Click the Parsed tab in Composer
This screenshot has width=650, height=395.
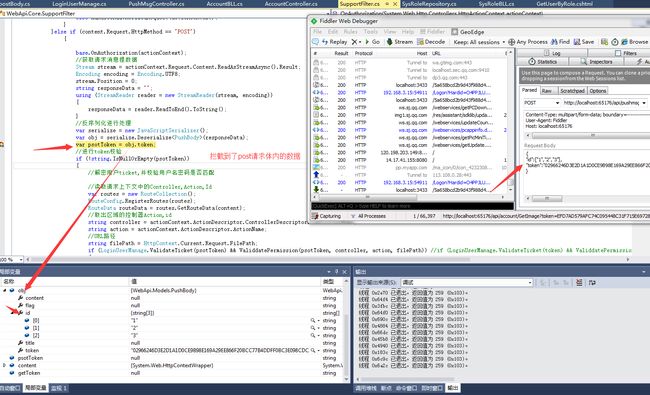(x=529, y=90)
